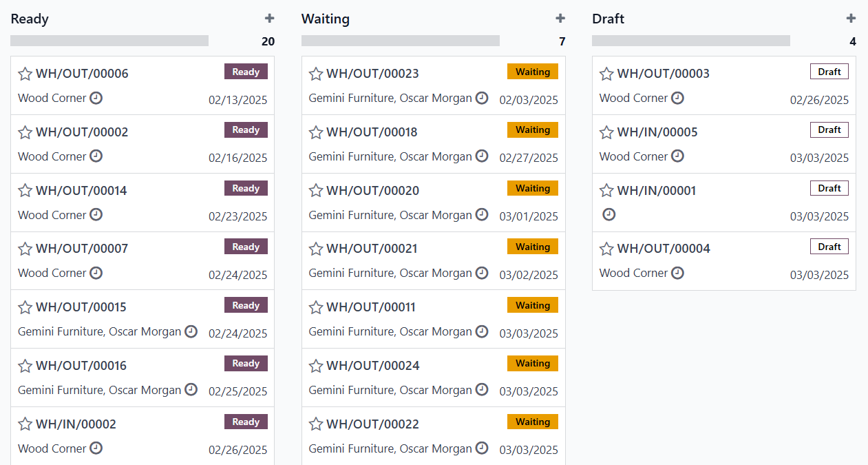Open activity clock on WH/OUT/00016

[191, 390]
